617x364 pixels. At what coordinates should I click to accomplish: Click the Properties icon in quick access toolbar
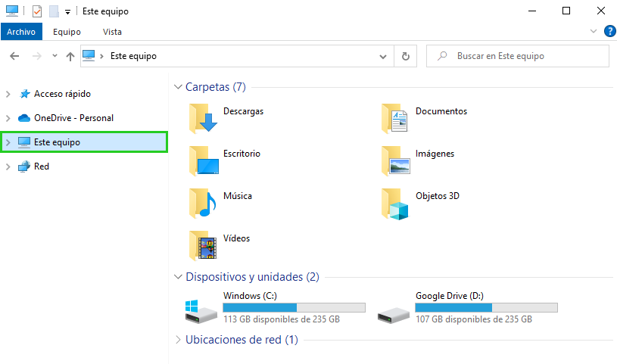(37, 11)
